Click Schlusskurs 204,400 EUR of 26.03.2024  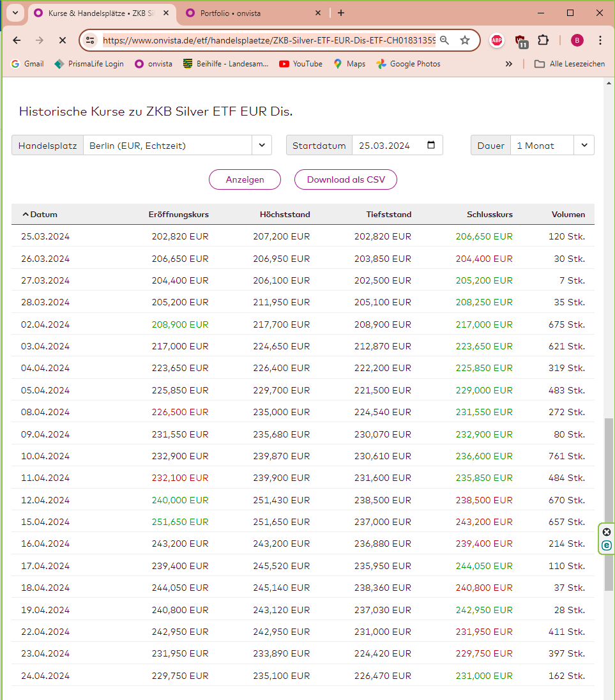(x=484, y=259)
